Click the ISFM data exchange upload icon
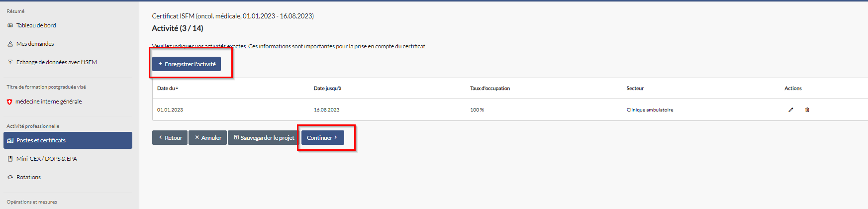 pyautogui.click(x=10, y=62)
